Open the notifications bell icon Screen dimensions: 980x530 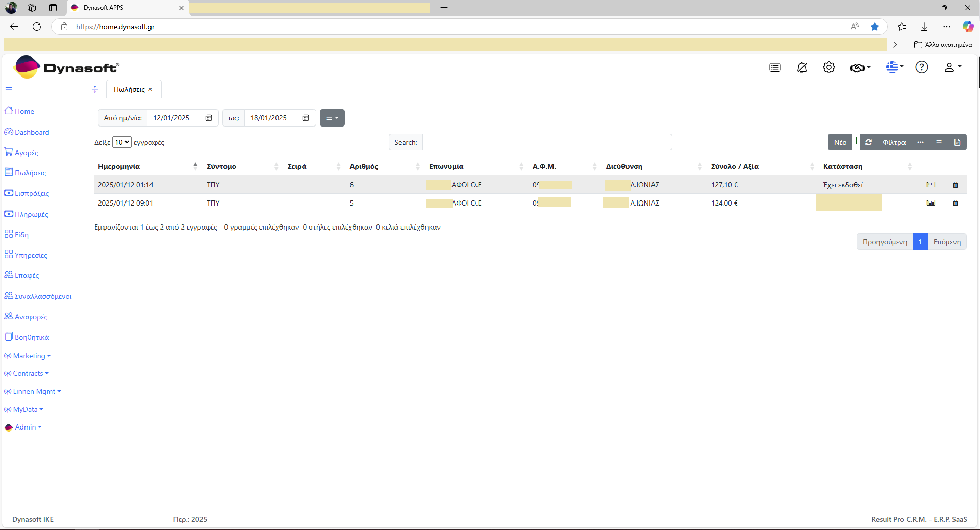click(x=802, y=68)
